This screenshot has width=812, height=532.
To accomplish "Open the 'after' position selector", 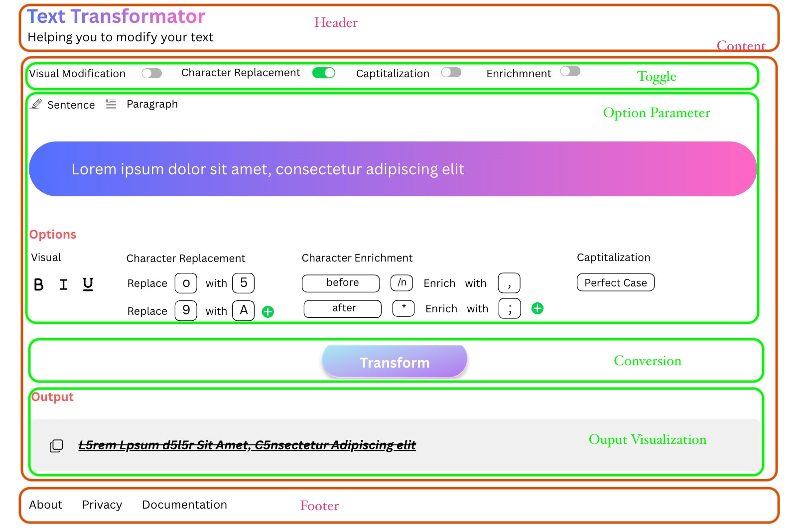I will click(343, 308).
